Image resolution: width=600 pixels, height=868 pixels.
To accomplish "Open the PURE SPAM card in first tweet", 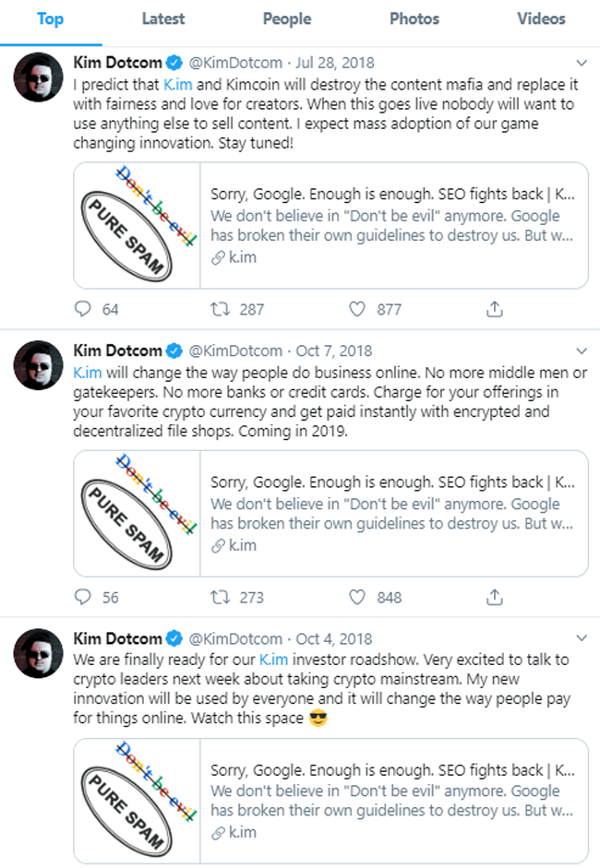I will pos(330,225).
